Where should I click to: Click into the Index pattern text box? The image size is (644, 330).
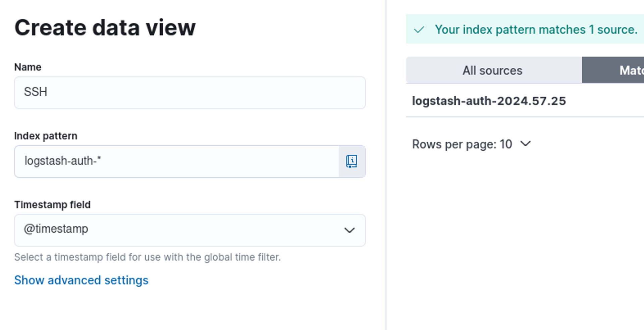pyautogui.click(x=176, y=161)
